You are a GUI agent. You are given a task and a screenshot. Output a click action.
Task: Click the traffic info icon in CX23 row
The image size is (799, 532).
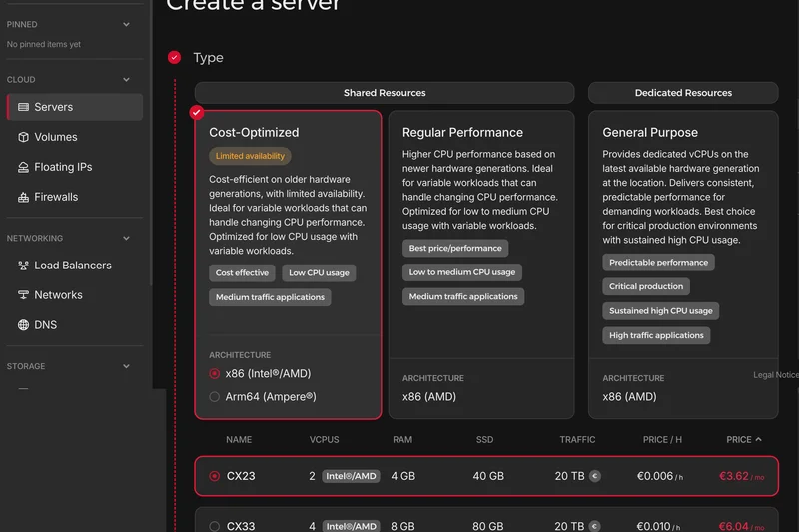[595, 476]
